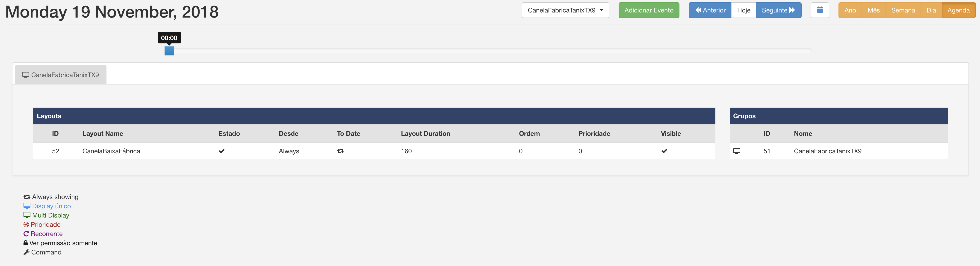Click the Estado column header
980x266 pixels.
[x=229, y=134]
